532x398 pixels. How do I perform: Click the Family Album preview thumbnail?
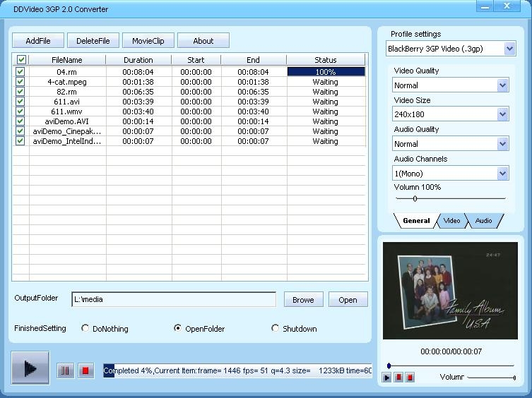tap(450, 290)
